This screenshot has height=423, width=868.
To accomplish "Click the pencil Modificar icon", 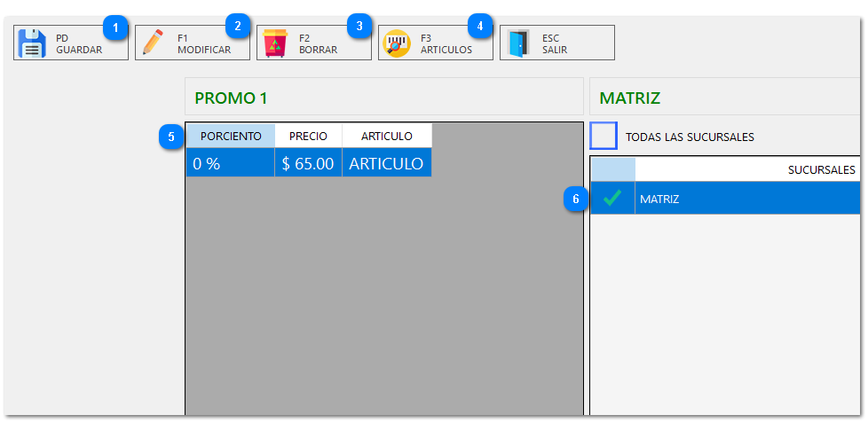I will point(153,43).
